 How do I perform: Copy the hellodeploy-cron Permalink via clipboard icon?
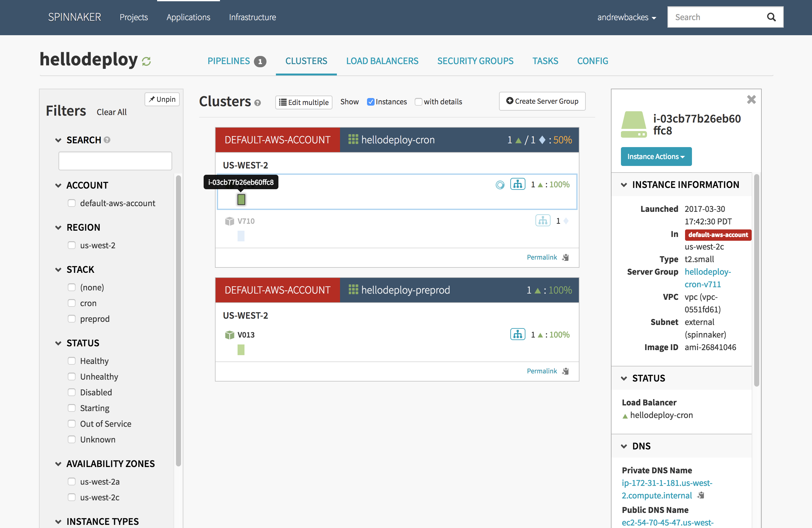tap(566, 257)
